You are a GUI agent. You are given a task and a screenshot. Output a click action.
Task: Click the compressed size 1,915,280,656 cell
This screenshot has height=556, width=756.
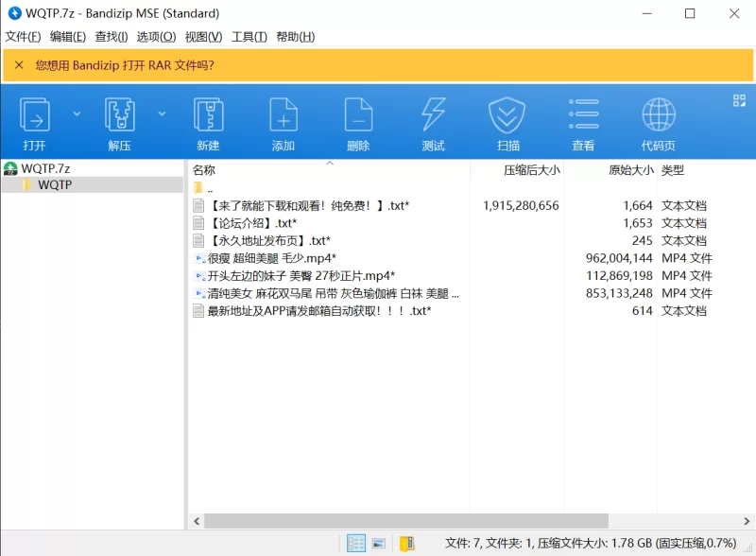click(x=521, y=205)
